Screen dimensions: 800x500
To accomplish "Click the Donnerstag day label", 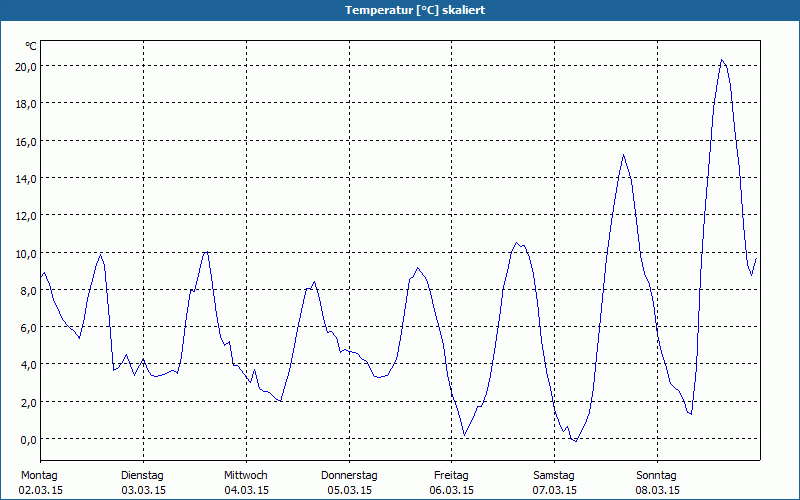I will (349, 475).
